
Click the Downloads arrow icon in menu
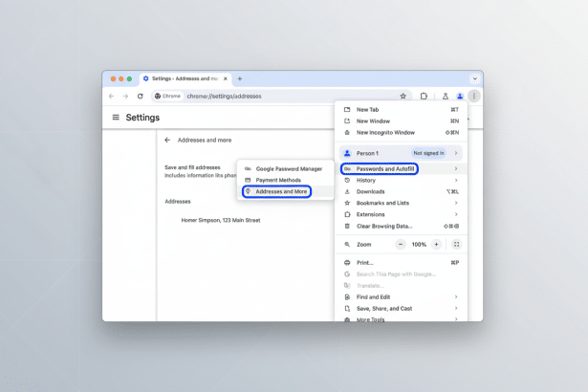[347, 191]
